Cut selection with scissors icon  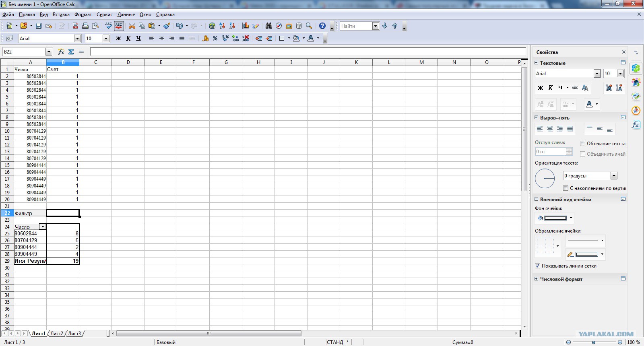[x=132, y=26]
